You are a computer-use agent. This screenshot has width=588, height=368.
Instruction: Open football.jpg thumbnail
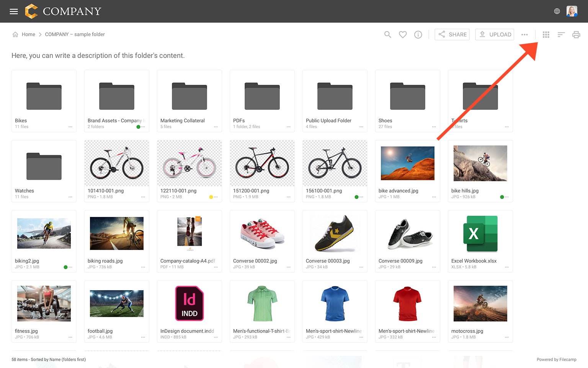[x=117, y=303]
